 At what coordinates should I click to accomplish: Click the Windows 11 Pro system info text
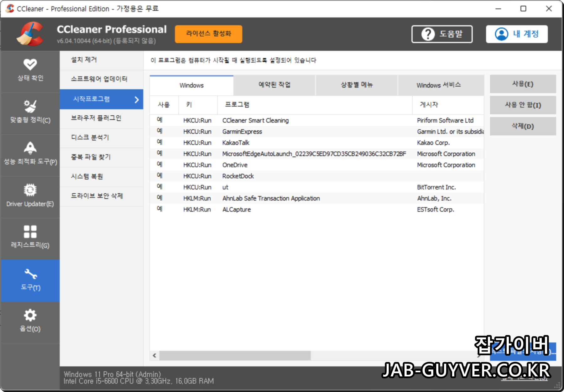(x=112, y=374)
